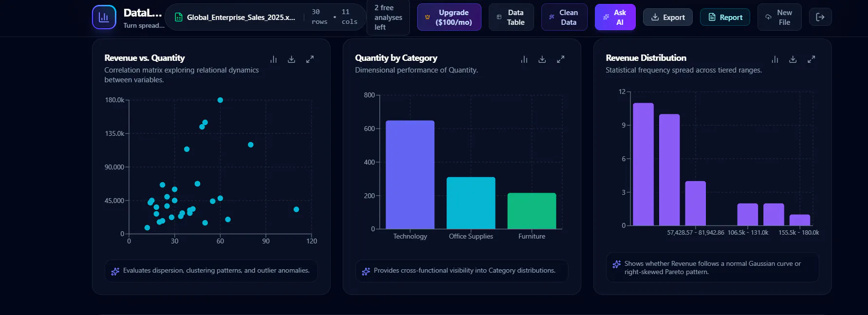Click sparkle icon beside Category distributions insight
868x315 pixels.
pyautogui.click(x=366, y=271)
